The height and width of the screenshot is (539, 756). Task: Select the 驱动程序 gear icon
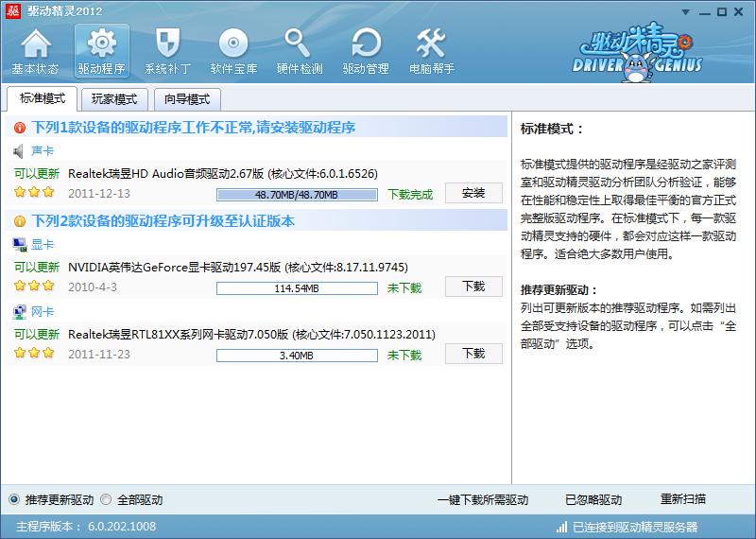coord(101,45)
